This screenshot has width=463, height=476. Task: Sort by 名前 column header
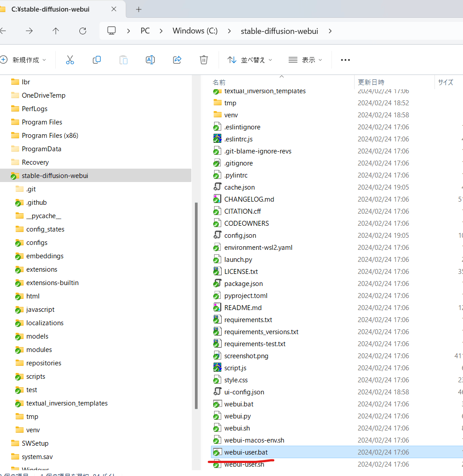(219, 82)
